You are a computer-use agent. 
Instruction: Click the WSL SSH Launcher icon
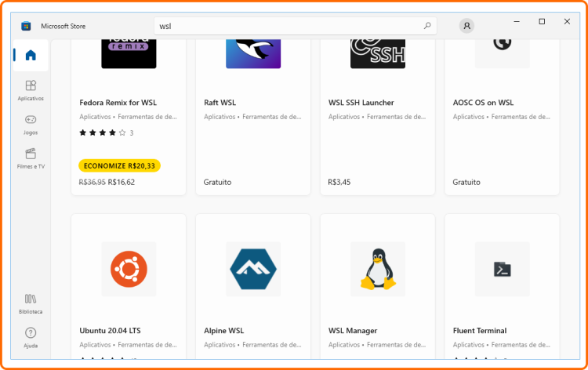378,53
